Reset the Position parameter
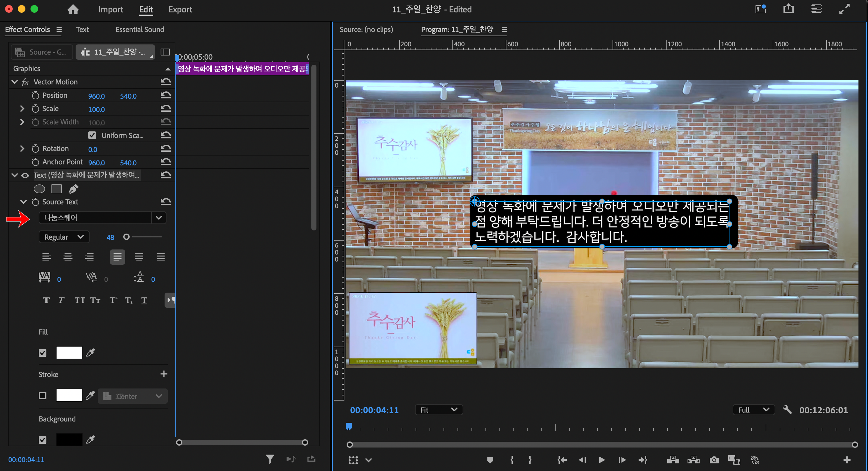 tap(166, 96)
